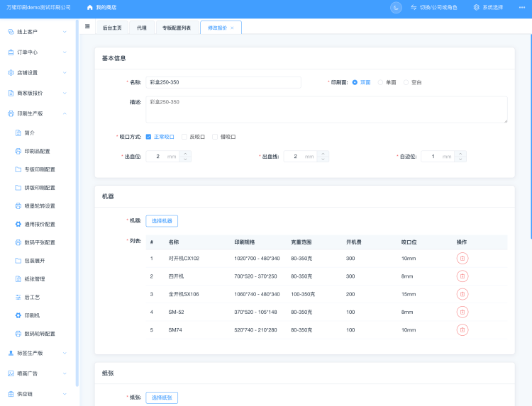Expand the 线上客户 sidebar menu
Viewport: 532px width, 406px height.
[x=38, y=32]
